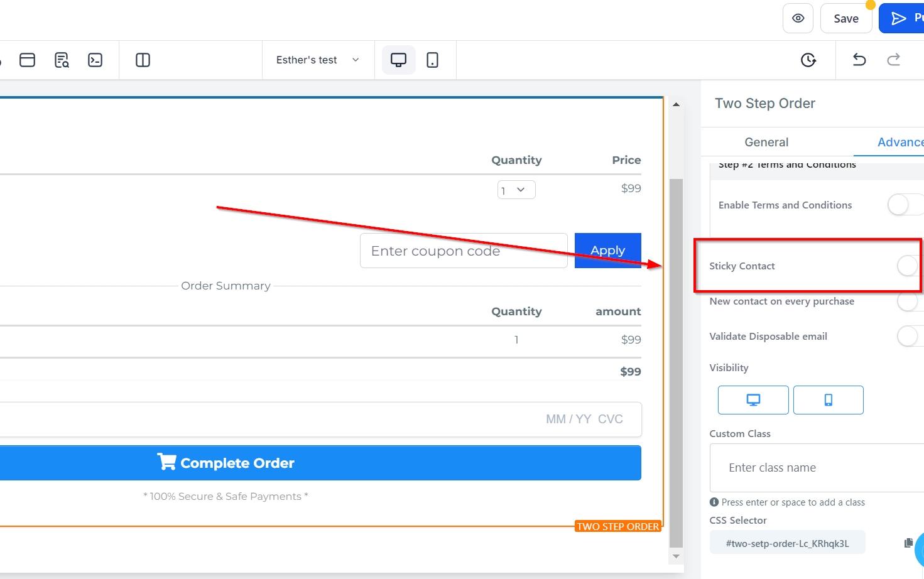Viewport: 924px width, 579px height.
Task: Open the product quantity dropdown
Action: pyautogui.click(x=516, y=190)
